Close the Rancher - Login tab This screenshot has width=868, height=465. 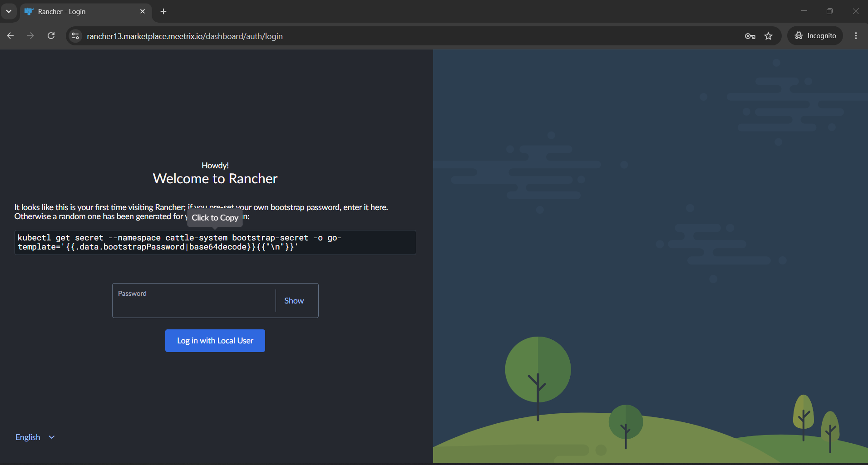pyautogui.click(x=143, y=11)
